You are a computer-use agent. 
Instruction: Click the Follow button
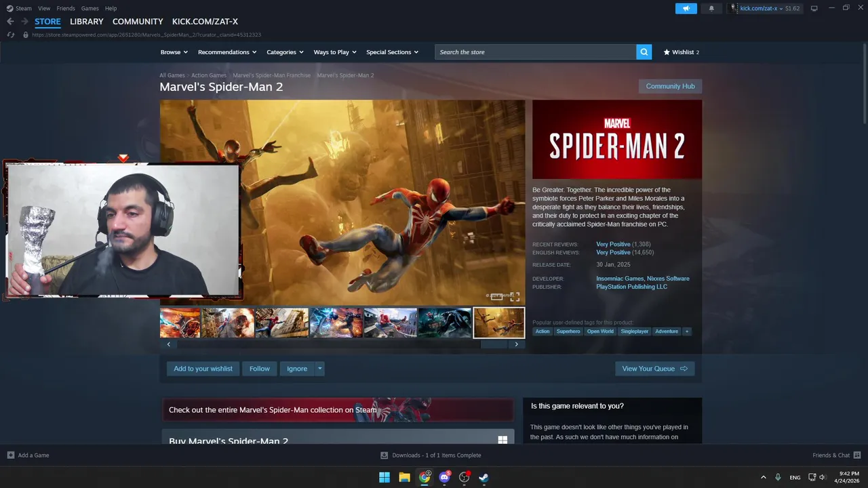point(260,369)
